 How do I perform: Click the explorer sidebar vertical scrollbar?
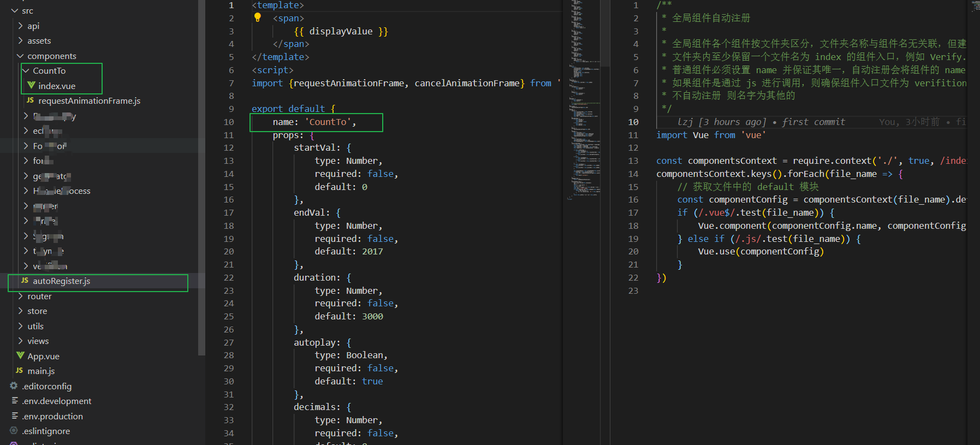(201, 177)
